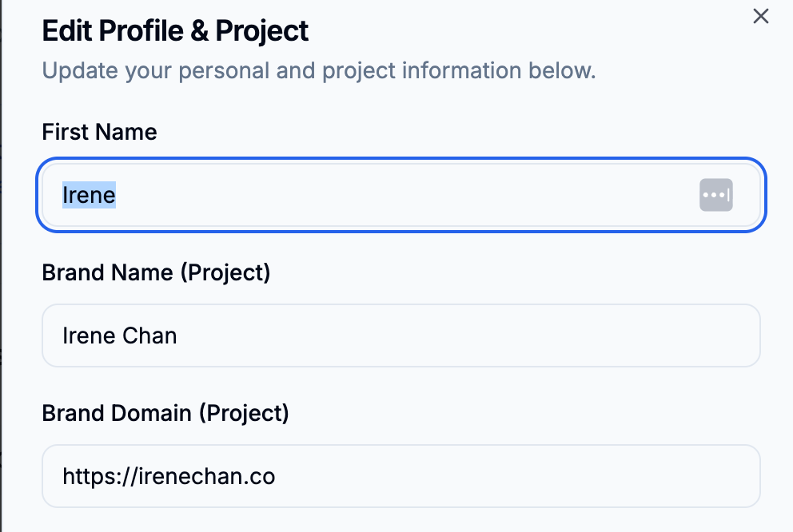
Task: Click the Irene Chan field value
Action: point(118,335)
